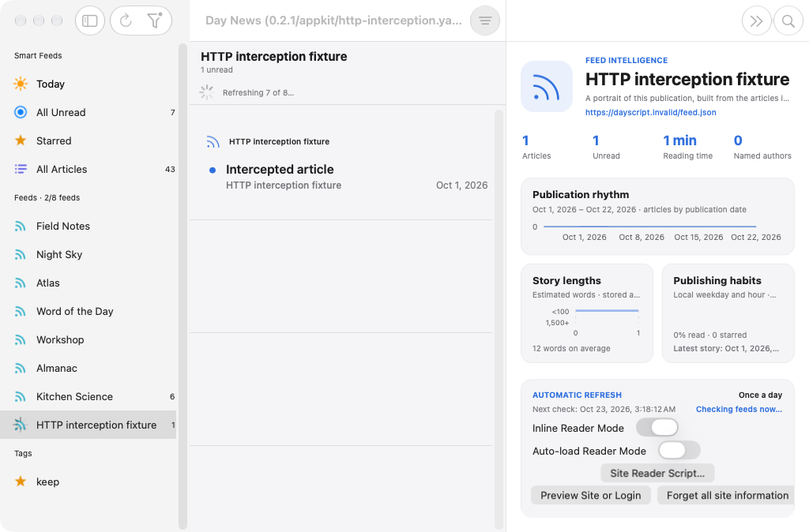This screenshot has height=532, width=809.
Task: Open the search magnifier button
Action: pyautogui.click(x=788, y=21)
